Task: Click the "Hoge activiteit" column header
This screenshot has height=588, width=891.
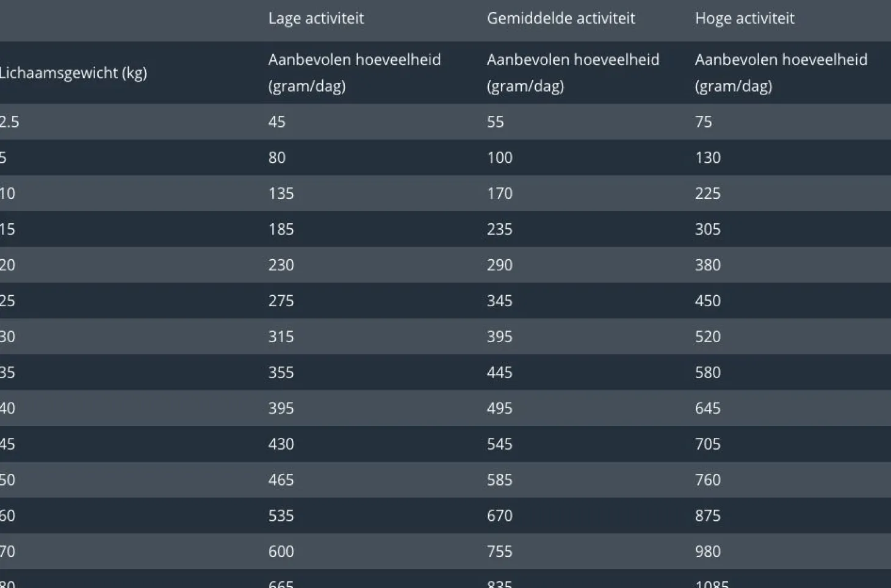Action: (x=744, y=18)
